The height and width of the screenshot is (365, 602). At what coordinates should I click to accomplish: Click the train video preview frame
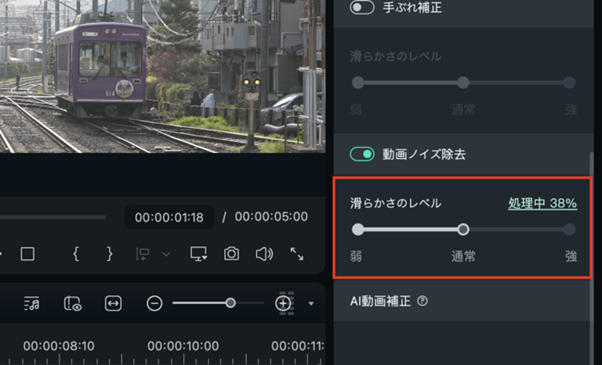162,76
